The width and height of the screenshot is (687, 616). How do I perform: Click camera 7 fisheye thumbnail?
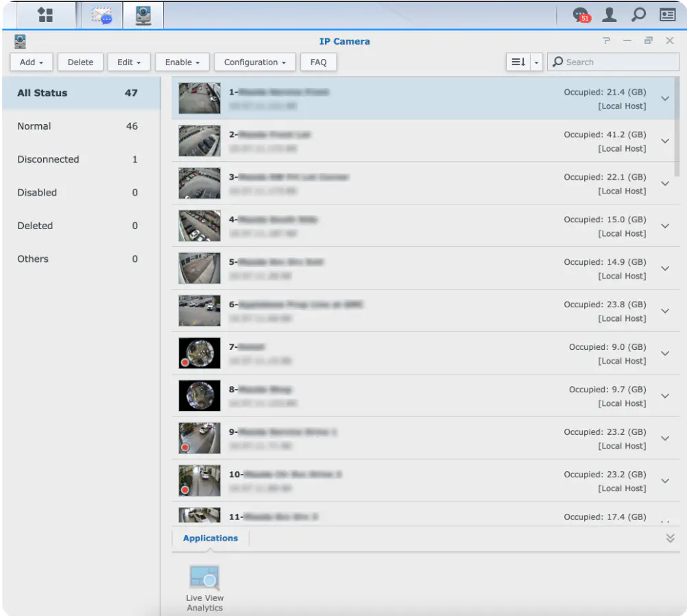click(x=200, y=353)
